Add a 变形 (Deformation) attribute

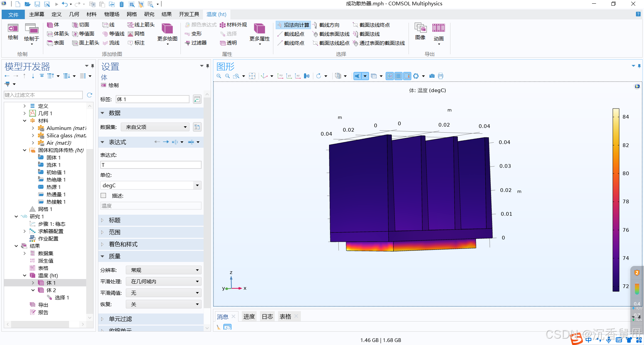[193, 34]
